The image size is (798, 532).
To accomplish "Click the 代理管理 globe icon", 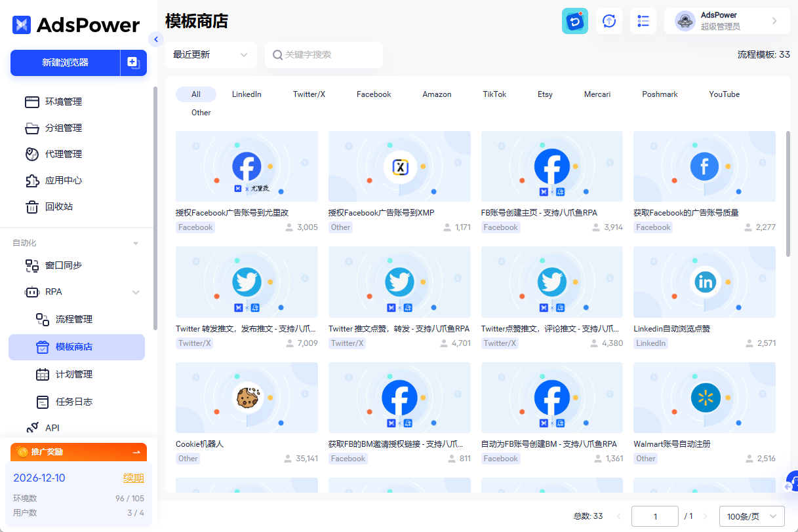I will pyautogui.click(x=32, y=154).
